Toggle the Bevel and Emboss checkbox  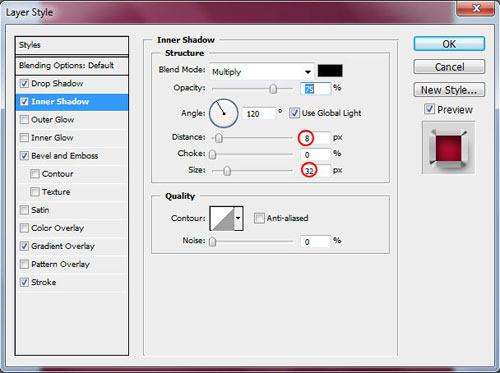pos(24,156)
